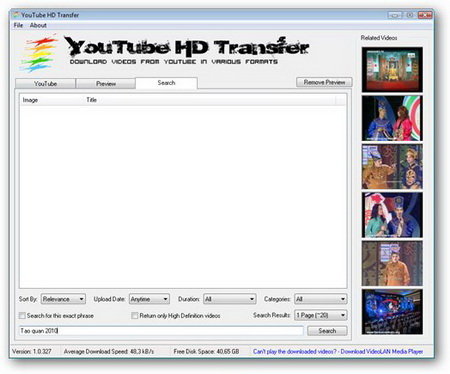
Task: Enable Return only High Definition videos
Action: tap(134, 315)
